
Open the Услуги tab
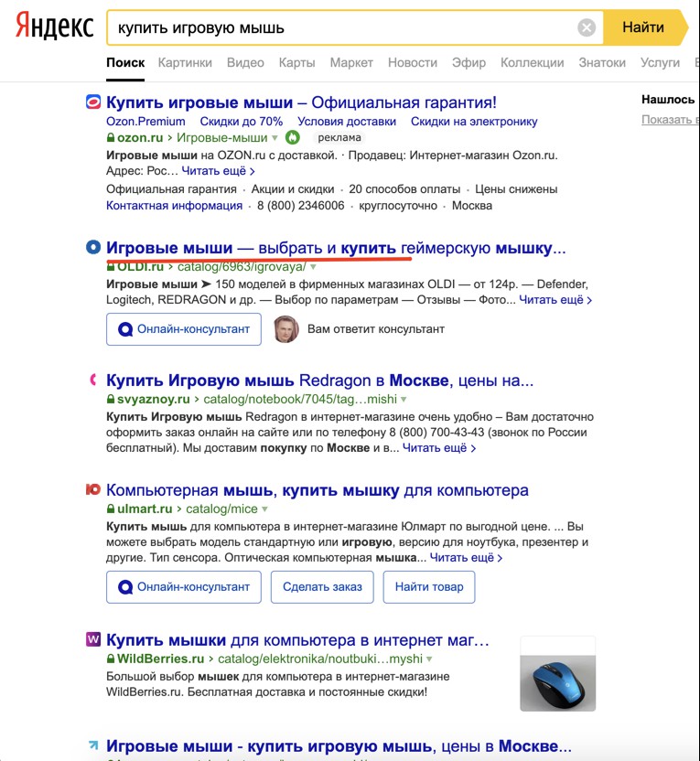[660, 62]
